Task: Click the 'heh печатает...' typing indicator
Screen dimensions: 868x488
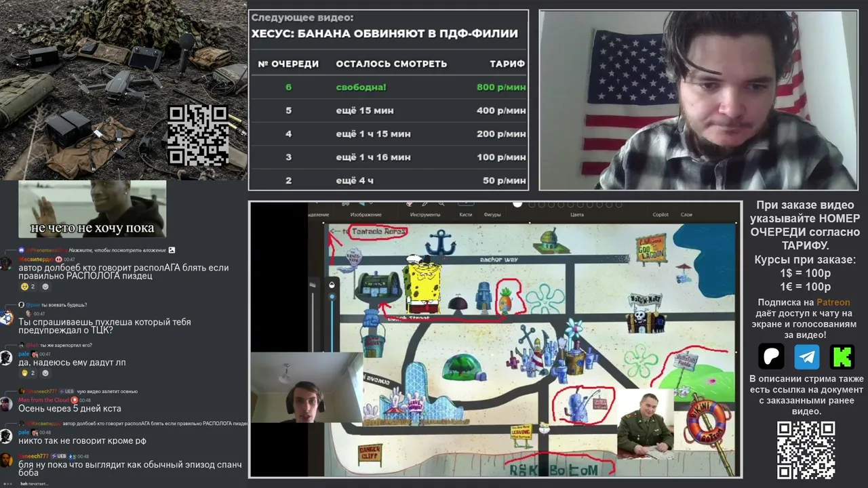Action: 34,484
